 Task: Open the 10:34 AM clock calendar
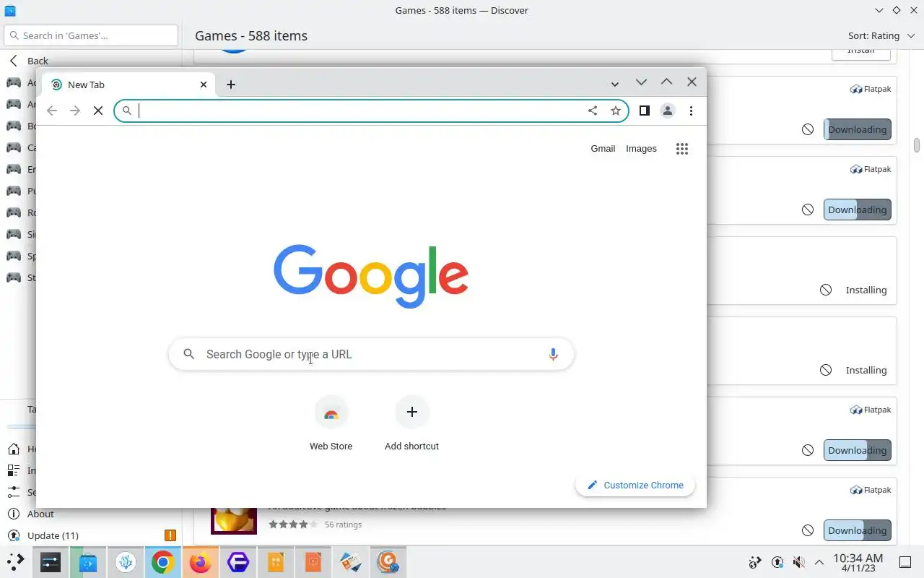858,562
